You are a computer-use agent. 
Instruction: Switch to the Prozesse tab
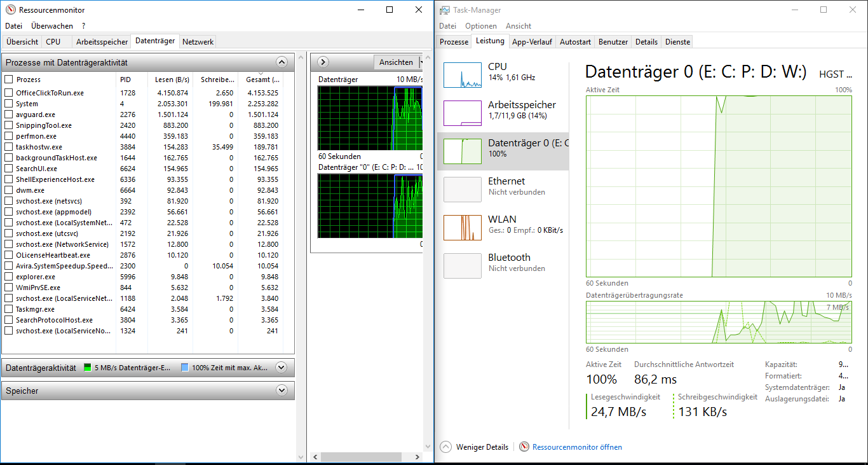[454, 41]
